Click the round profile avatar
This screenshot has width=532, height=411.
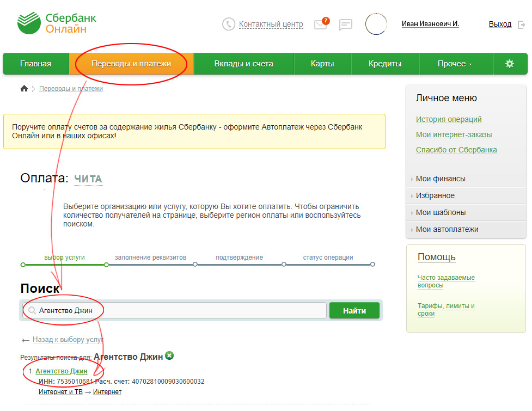(x=376, y=24)
